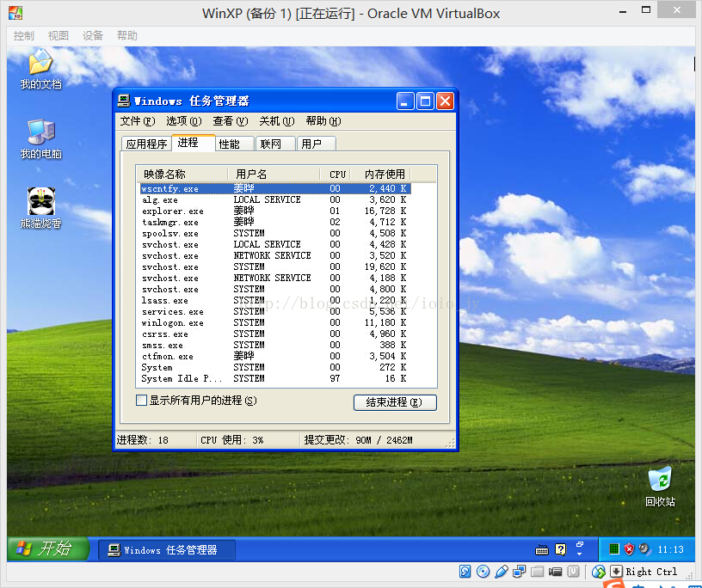The width and height of the screenshot is (702, 588).
Task: Select services.exe process row
Action: click(274, 311)
